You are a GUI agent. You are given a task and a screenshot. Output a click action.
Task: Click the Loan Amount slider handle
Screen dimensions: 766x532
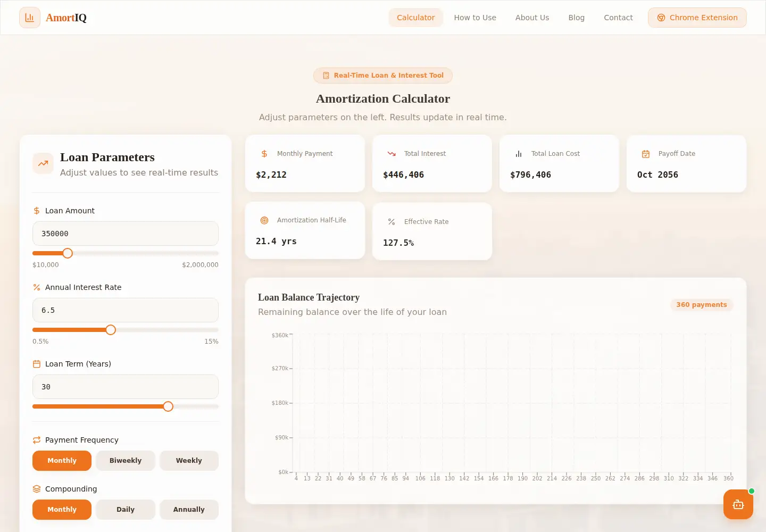[x=68, y=253]
